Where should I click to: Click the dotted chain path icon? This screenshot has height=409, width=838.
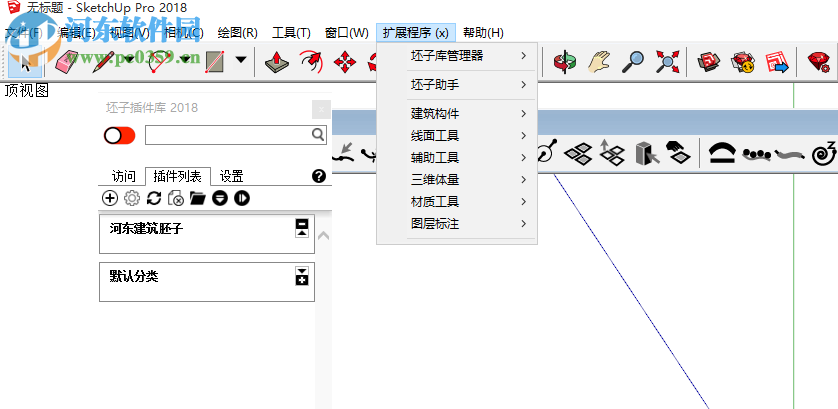[756, 155]
